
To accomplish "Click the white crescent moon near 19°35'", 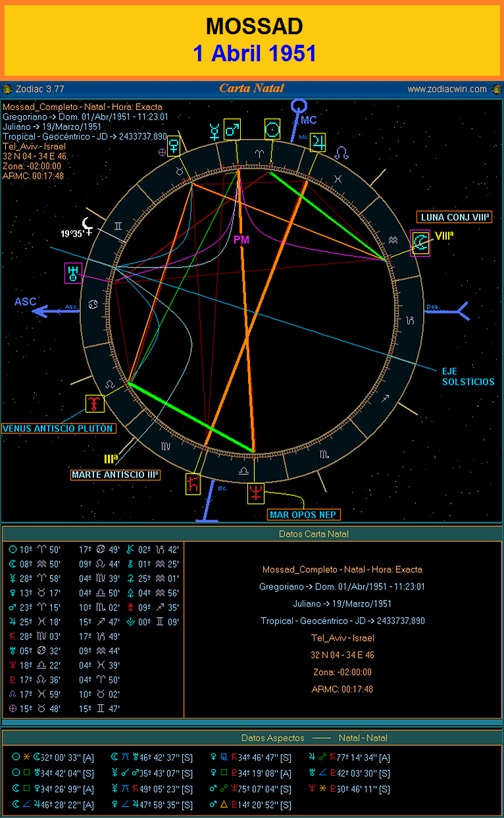I will [x=88, y=224].
